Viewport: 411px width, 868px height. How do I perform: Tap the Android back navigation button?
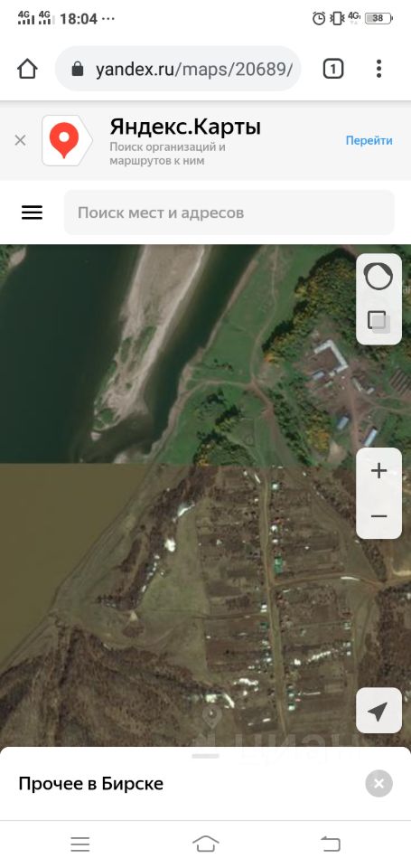click(x=331, y=844)
